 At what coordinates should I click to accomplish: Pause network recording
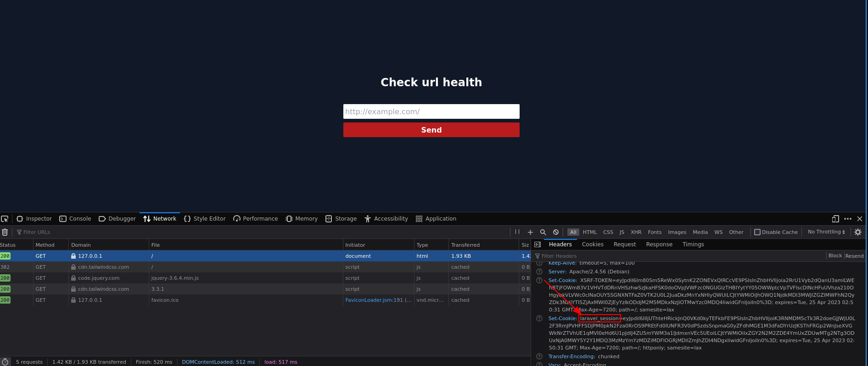(517, 232)
